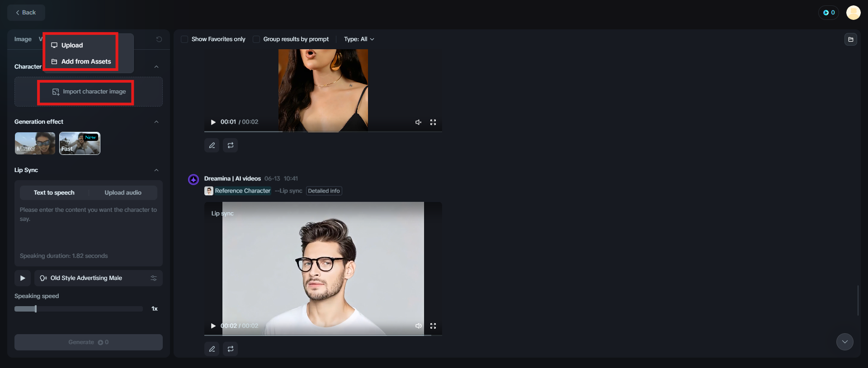The height and width of the screenshot is (368, 868).
Task: Go back using the Back button
Action: pyautogui.click(x=26, y=13)
